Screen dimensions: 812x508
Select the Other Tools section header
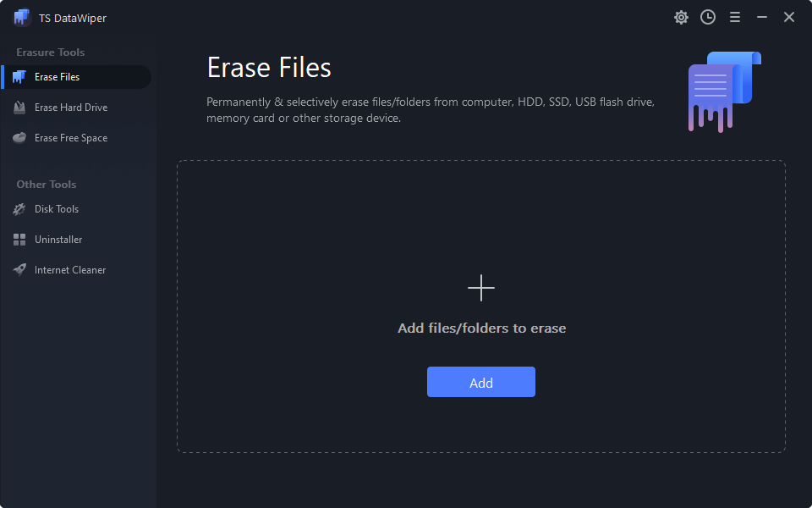[46, 184]
